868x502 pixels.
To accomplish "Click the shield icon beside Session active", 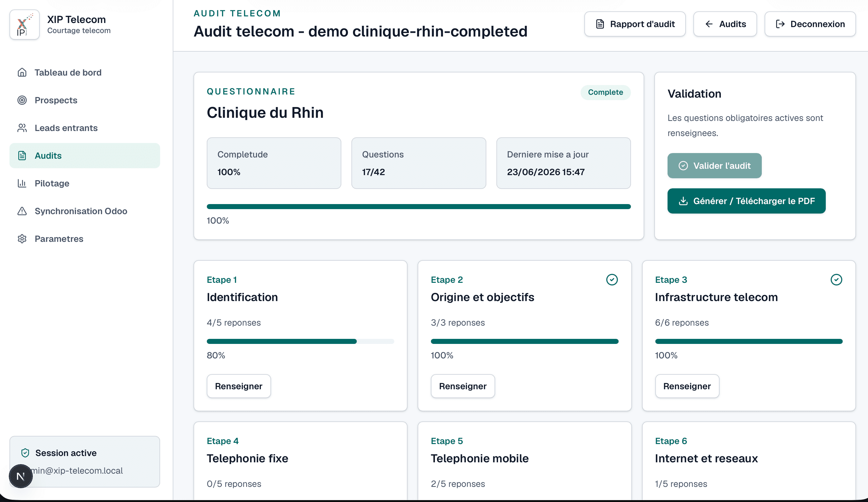I will [25, 453].
